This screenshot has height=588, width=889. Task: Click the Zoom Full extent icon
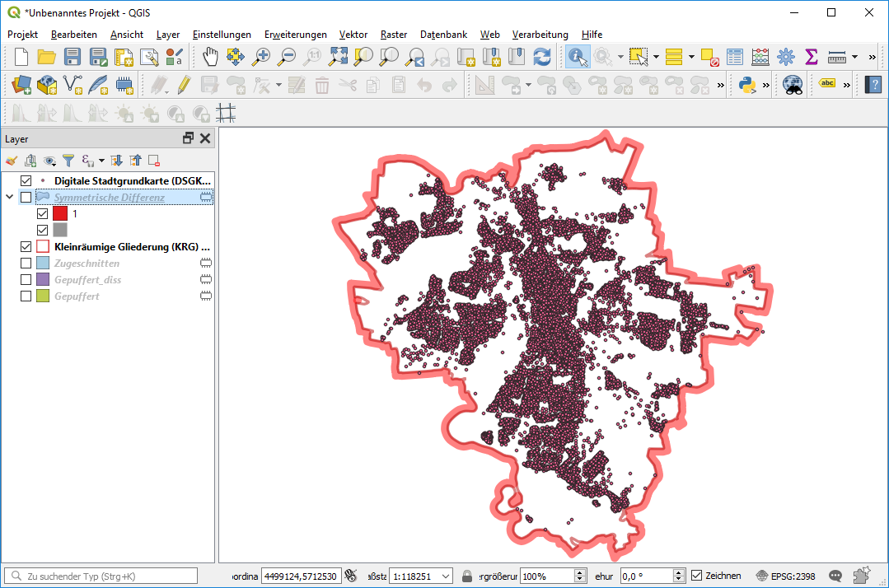[338, 57]
